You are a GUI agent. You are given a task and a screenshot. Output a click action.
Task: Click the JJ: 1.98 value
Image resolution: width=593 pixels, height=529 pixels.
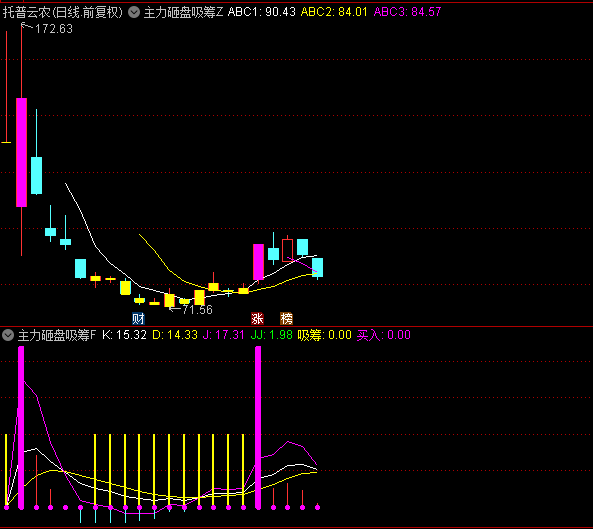(272, 335)
